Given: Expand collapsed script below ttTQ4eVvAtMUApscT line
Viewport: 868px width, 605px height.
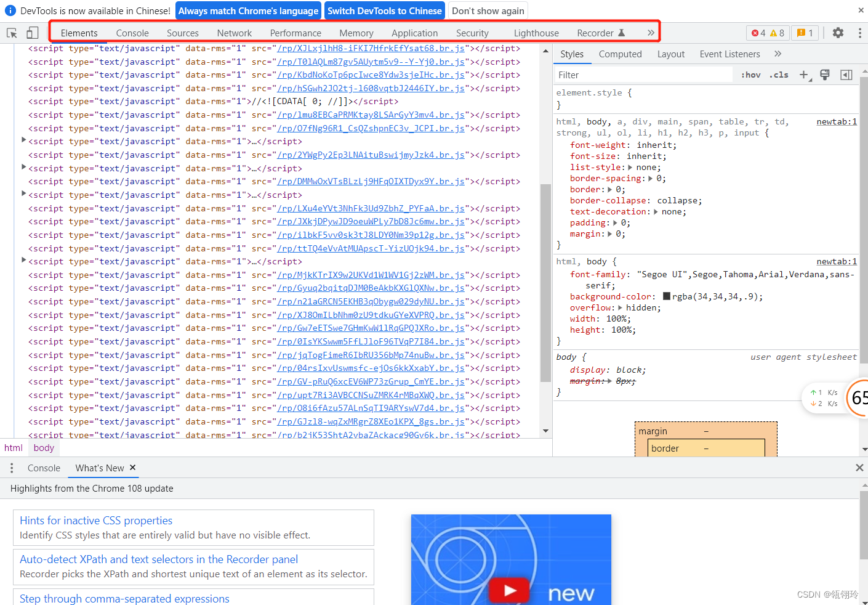Looking at the screenshot, I should point(24,261).
